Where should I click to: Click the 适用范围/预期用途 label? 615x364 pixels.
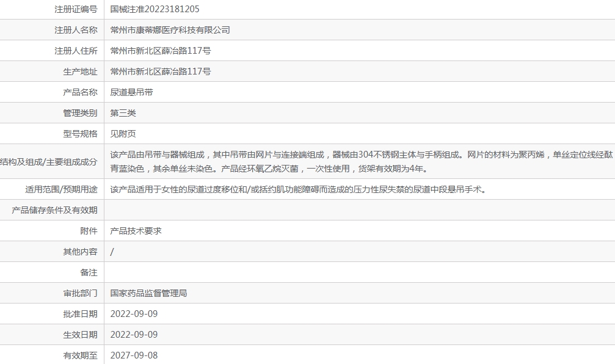click(61, 189)
